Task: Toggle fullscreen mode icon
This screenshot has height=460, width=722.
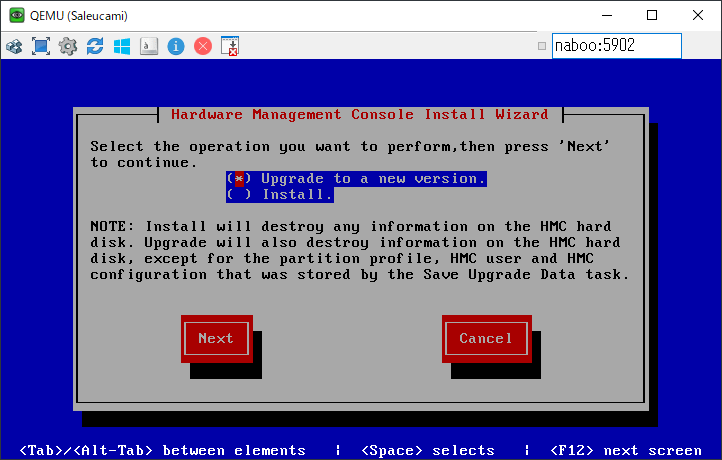Action: click(41, 46)
